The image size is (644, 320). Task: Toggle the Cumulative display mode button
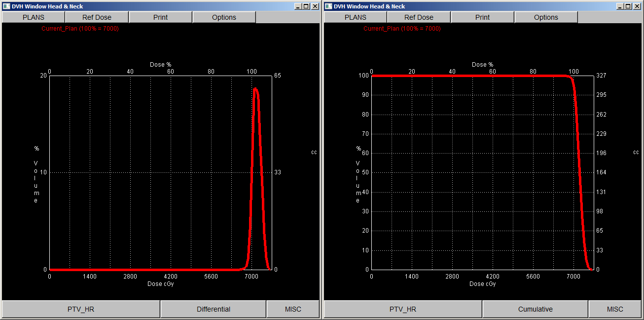pyautogui.click(x=535, y=309)
